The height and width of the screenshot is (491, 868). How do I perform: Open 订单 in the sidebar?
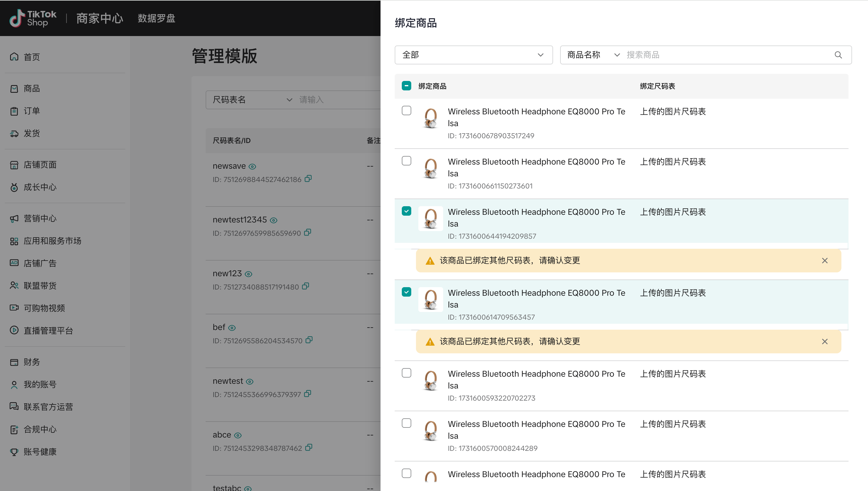32,111
